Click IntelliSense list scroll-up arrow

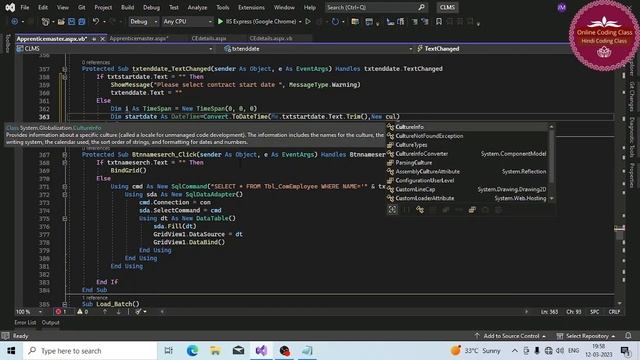(552, 127)
